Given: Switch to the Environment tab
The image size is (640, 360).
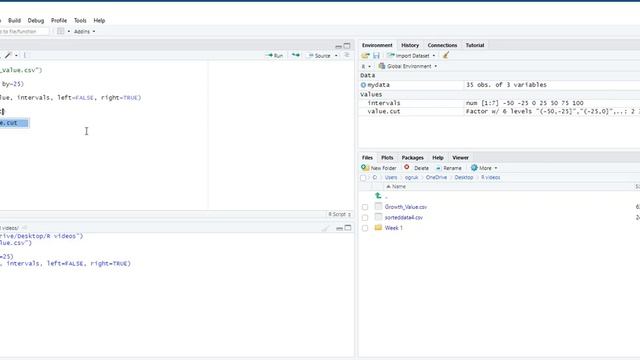Looking at the screenshot, I should [x=377, y=45].
